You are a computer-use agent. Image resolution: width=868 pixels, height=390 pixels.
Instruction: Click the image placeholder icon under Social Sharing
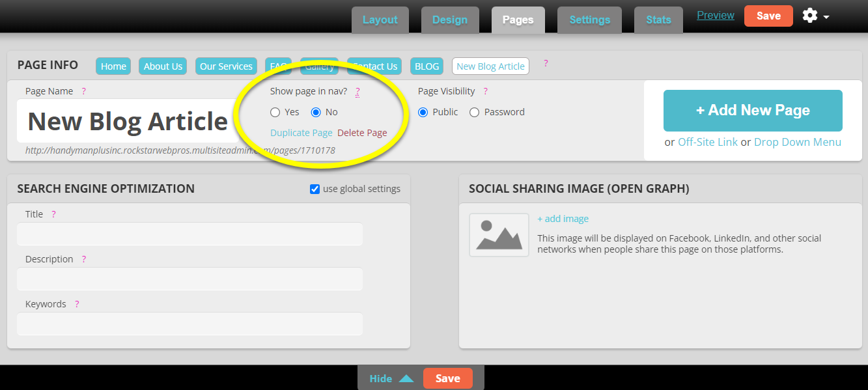498,234
